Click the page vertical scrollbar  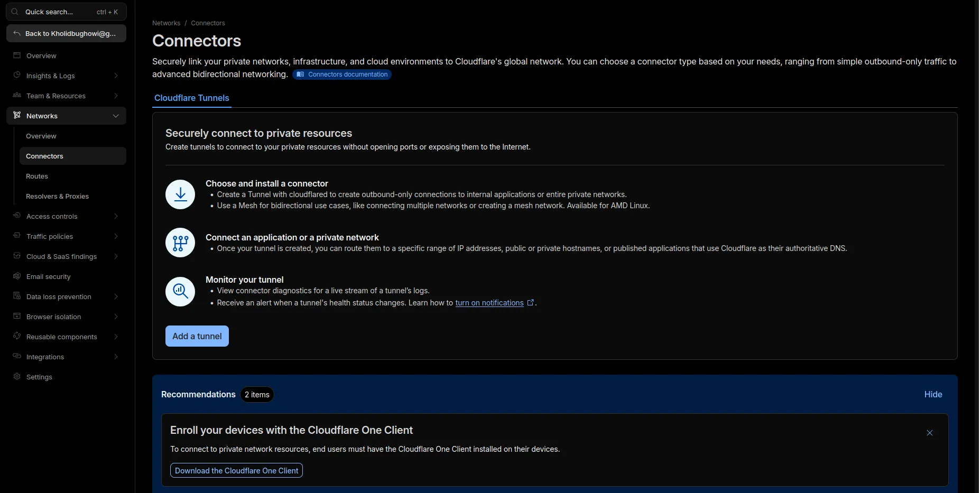[x=977, y=246]
